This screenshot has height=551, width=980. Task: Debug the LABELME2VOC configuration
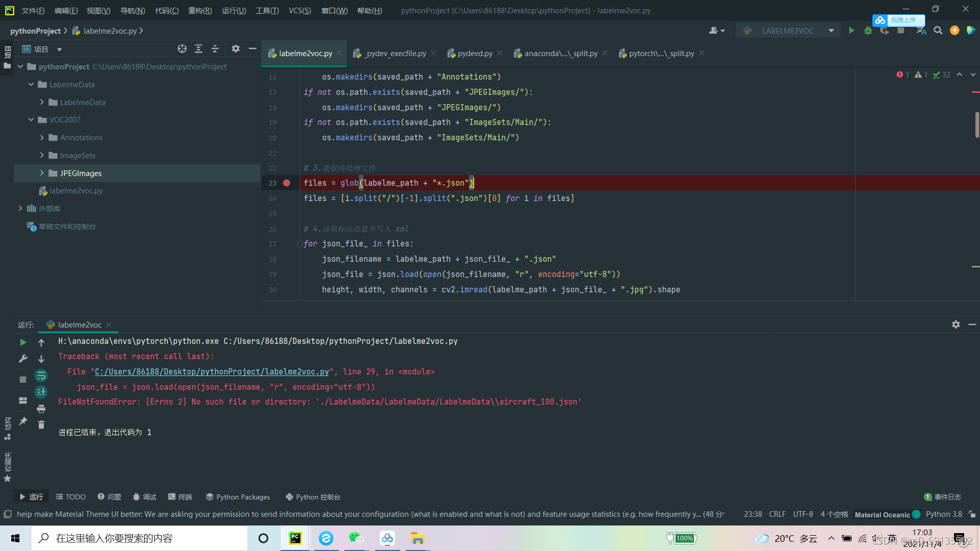(x=868, y=31)
